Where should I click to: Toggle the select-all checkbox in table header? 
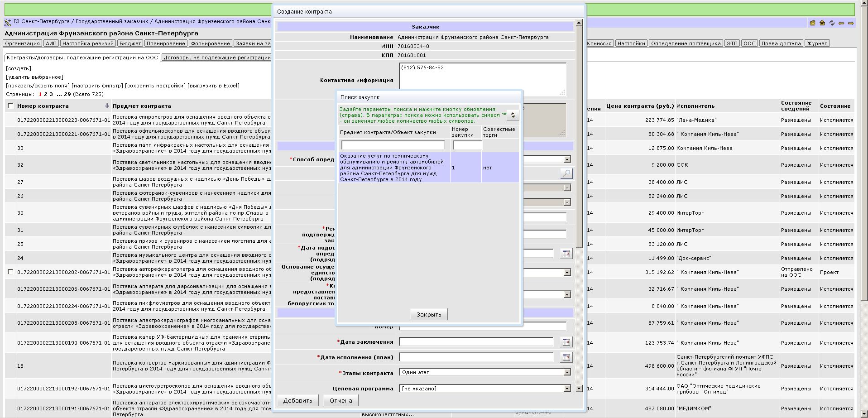click(10, 106)
